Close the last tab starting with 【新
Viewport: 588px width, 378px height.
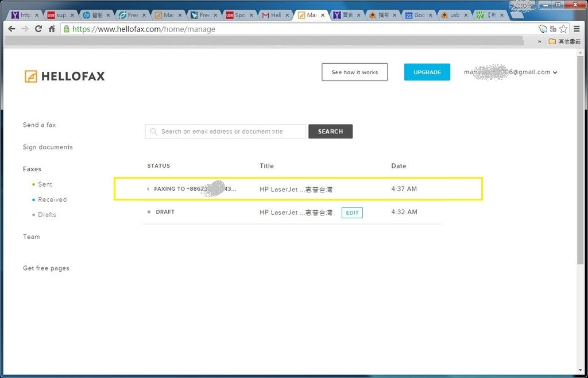click(x=502, y=16)
